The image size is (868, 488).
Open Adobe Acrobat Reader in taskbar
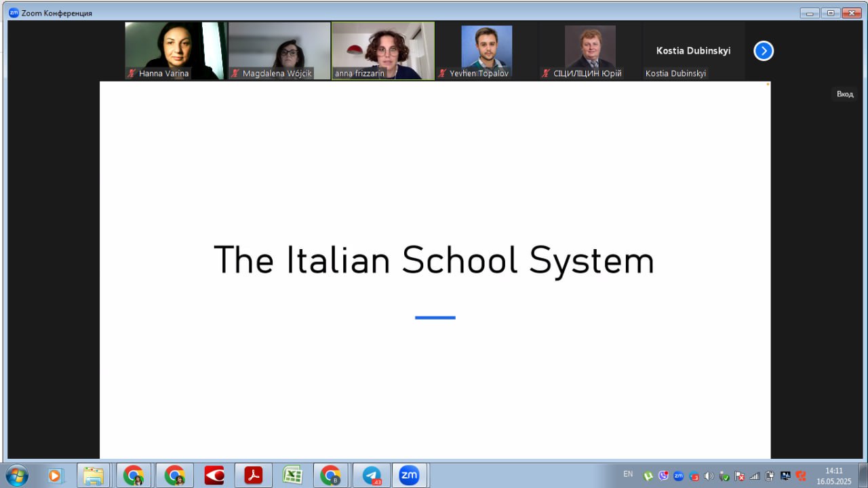[x=253, y=476]
